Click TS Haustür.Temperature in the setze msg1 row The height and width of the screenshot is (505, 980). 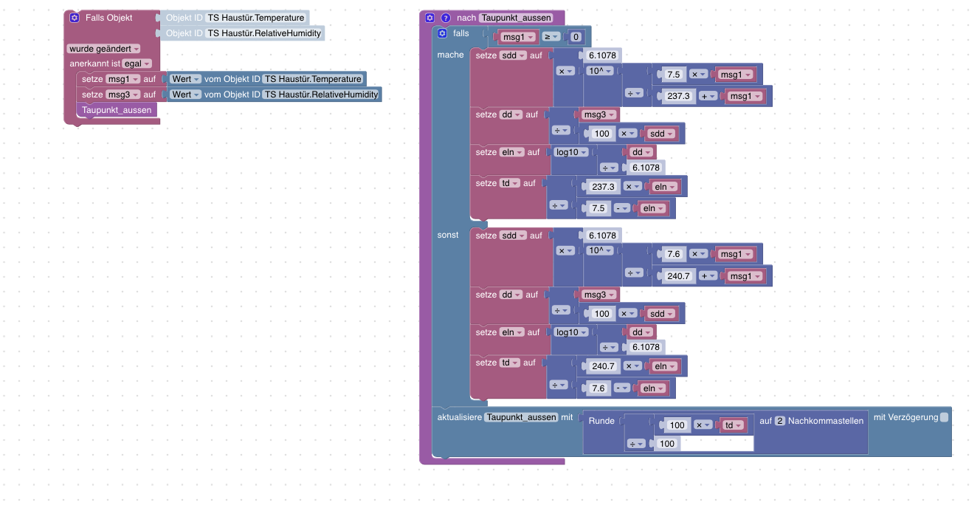313,79
